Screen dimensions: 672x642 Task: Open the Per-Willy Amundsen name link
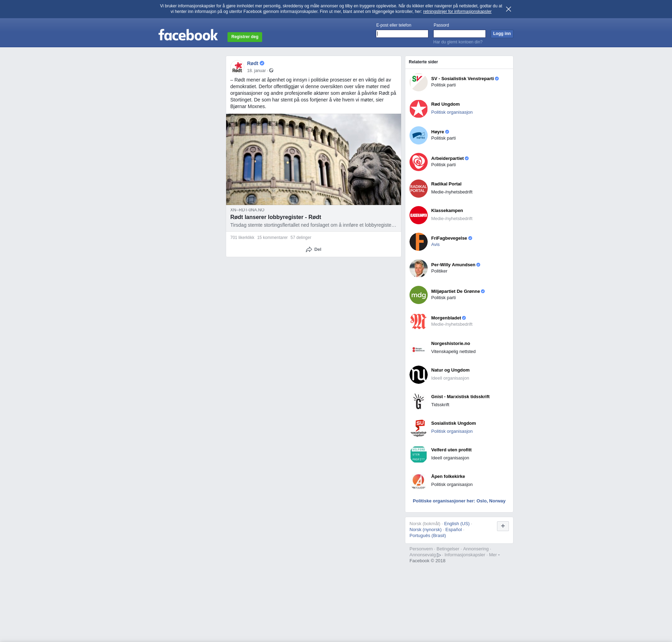pos(453,265)
